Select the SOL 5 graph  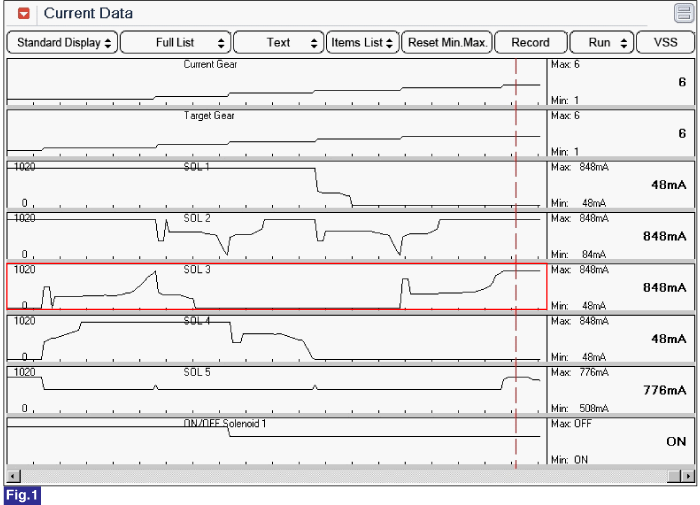click(276, 390)
